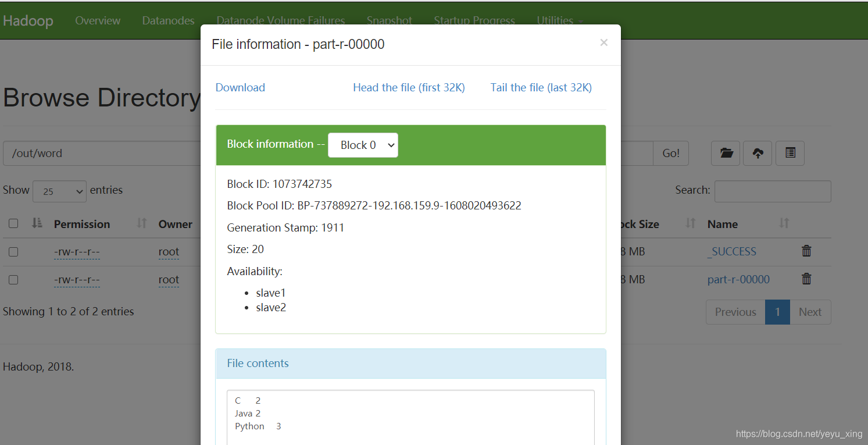This screenshot has width=868, height=445.
Task: Click the Showing 1 to 2 of 2 entries text
Action: click(68, 311)
